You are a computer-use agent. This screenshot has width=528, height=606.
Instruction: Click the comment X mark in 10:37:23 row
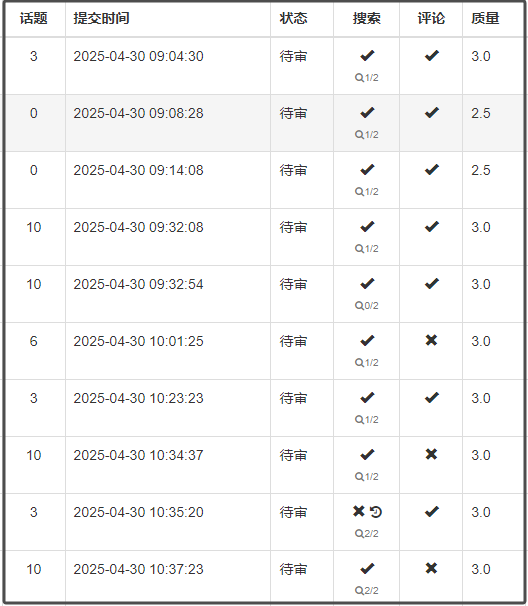(431, 568)
